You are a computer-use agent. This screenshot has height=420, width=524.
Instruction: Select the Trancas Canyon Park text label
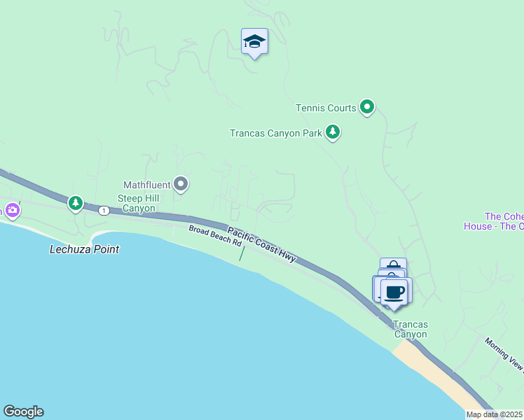pos(276,133)
